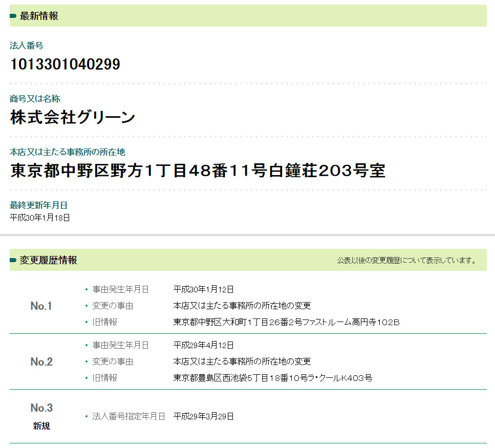
Task: Select last updated date 平成30年1月18日
Action: pyautogui.click(x=39, y=218)
